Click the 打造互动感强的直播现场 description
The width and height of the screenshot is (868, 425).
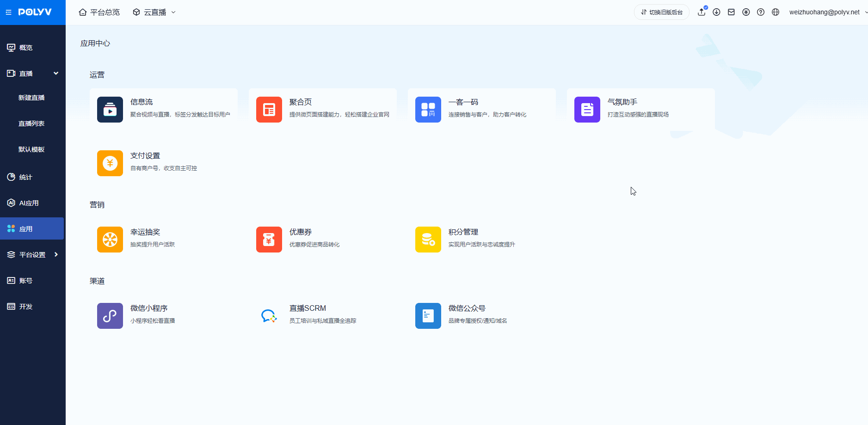click(638, 114)
